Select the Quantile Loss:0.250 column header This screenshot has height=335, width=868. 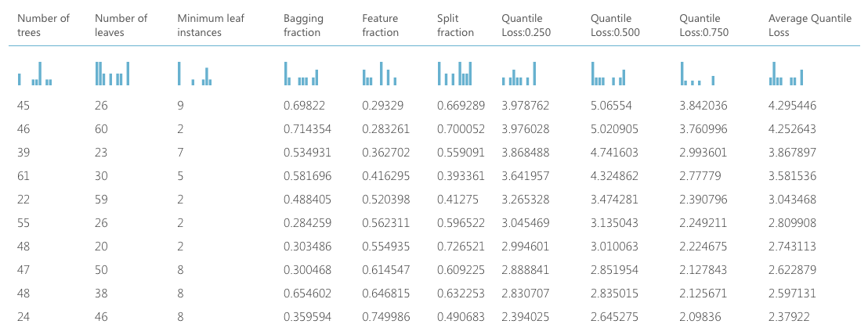526,25
